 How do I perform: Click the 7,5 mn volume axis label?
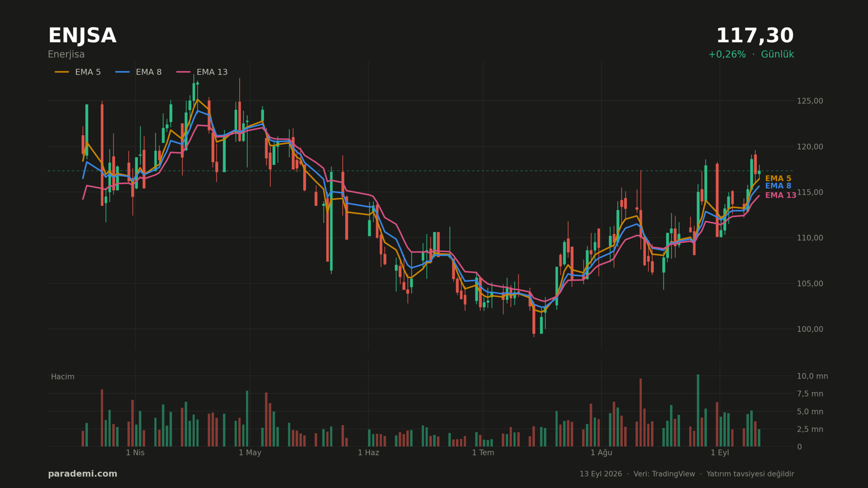click(x=810, y=394)
